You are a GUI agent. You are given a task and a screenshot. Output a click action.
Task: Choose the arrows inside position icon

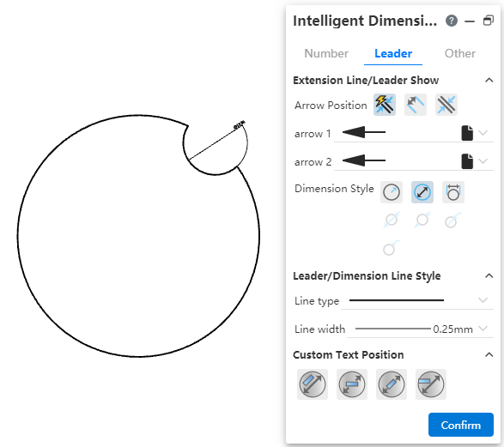point(416,105)
